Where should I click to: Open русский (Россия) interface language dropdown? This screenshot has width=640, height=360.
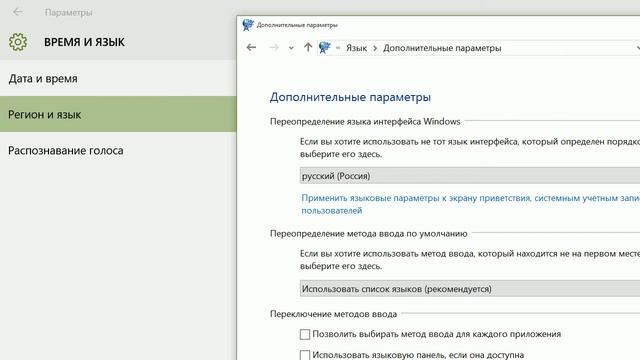470,176
